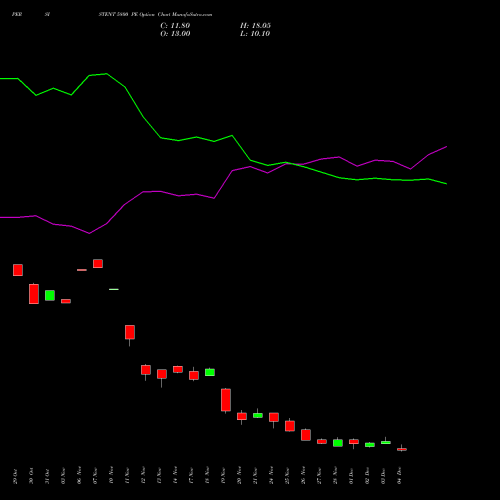500x500 pixels.
Task: Click the open price value O: 13.00
Action: [x=175, y=34]
